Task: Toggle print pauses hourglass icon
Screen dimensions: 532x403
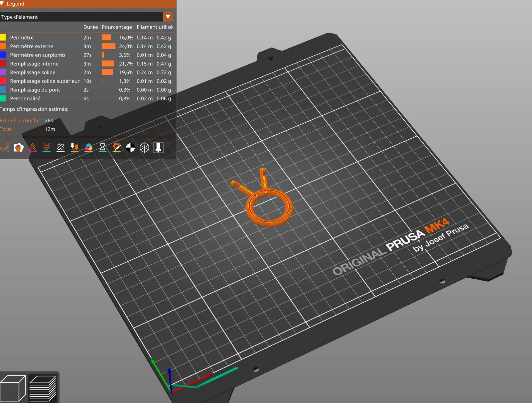Action: [103, 148]
